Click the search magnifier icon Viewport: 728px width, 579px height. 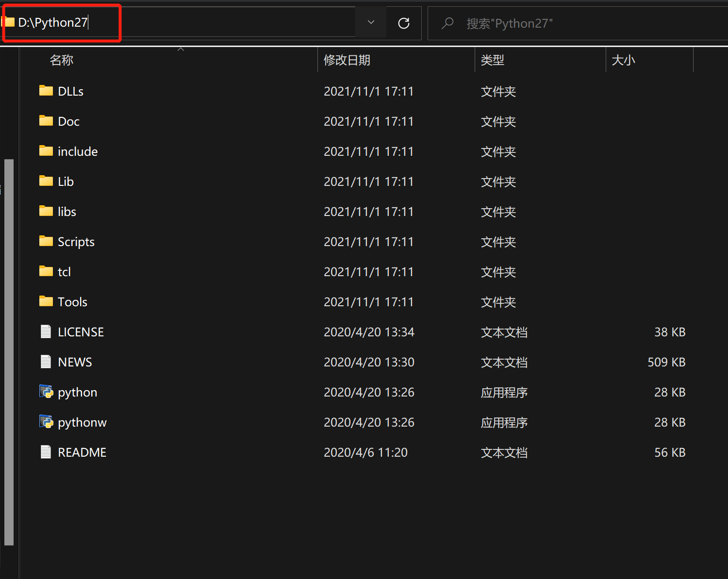click(x=447, y=23)
